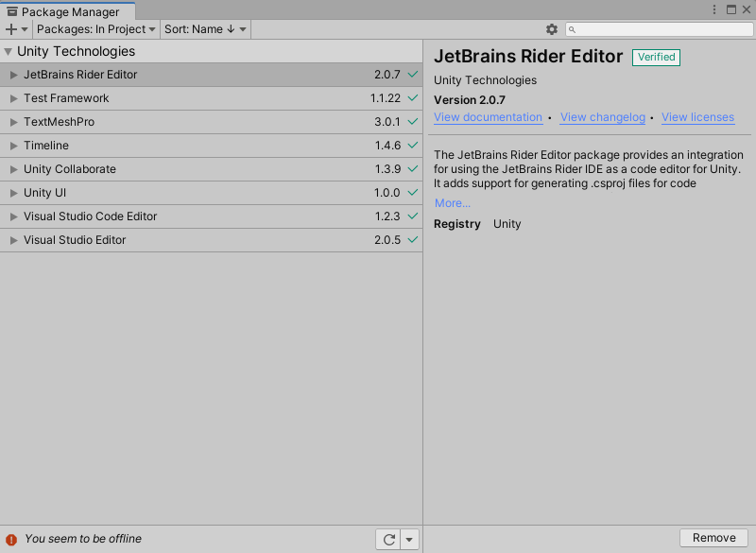Open the Packages: In Project dropdown
This screenshot has width=756, height=553.
point(96,29)
